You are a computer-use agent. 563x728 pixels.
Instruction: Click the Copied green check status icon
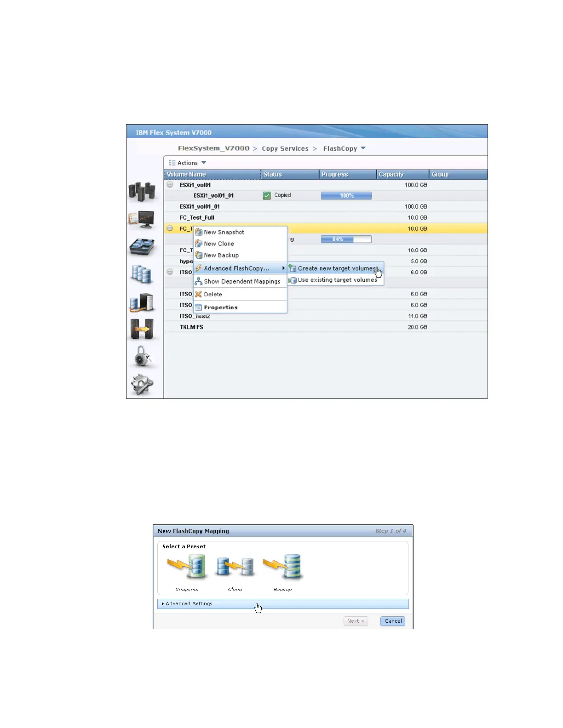tap(267, 195)
